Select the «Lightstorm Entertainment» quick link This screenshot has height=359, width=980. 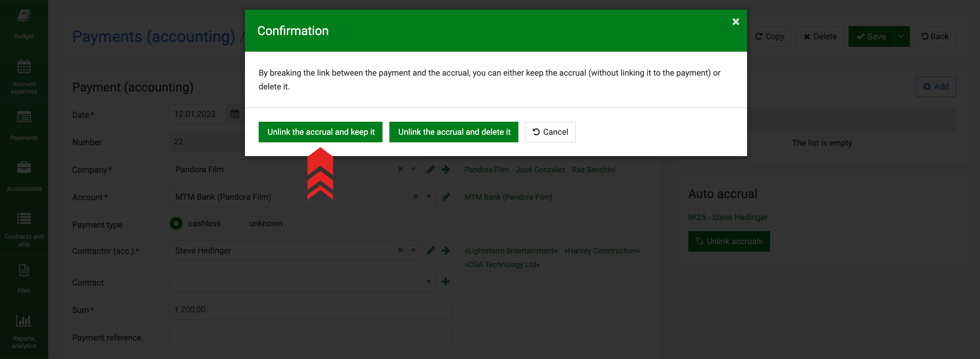510,251
